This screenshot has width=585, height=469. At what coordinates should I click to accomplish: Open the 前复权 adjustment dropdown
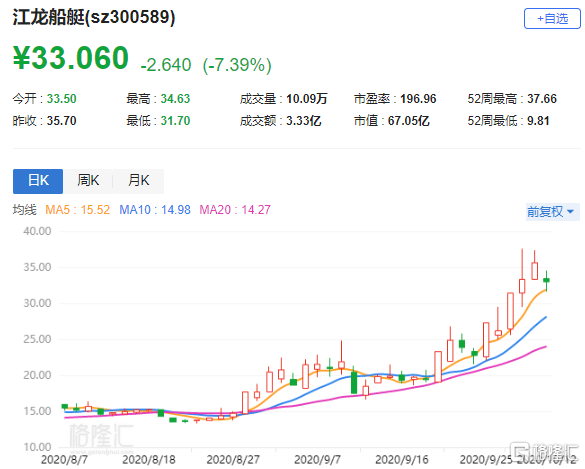(552, 212)
